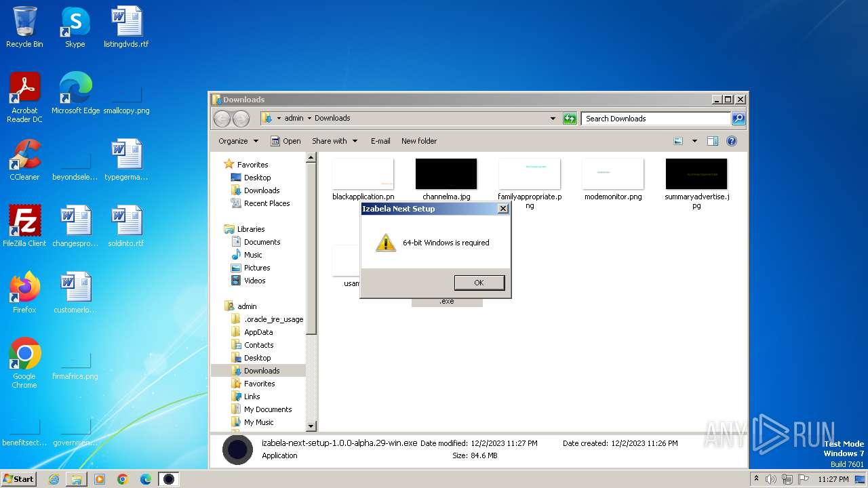
Task: Open CCleaner desktop shortcut
Action: (24, 160)
